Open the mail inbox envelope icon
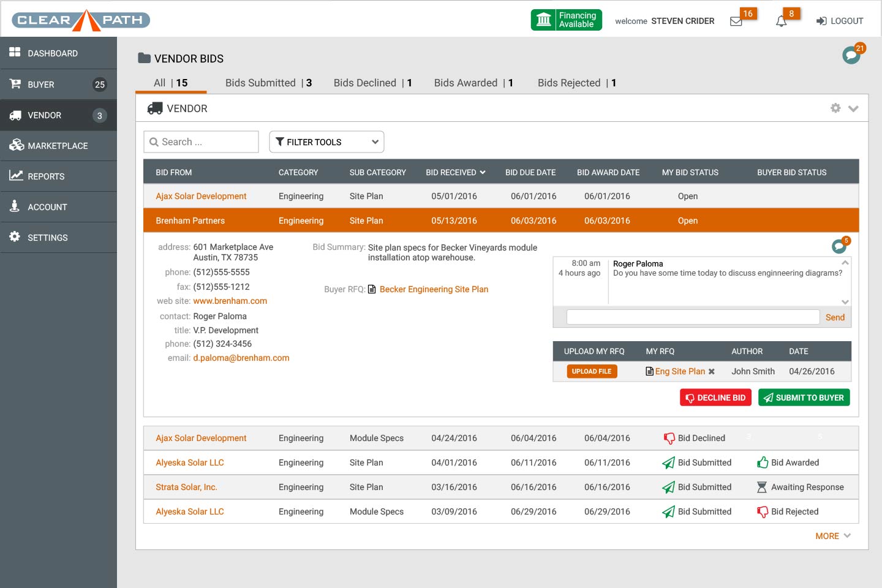Screen dimensions: 882x588 [736, 21]
